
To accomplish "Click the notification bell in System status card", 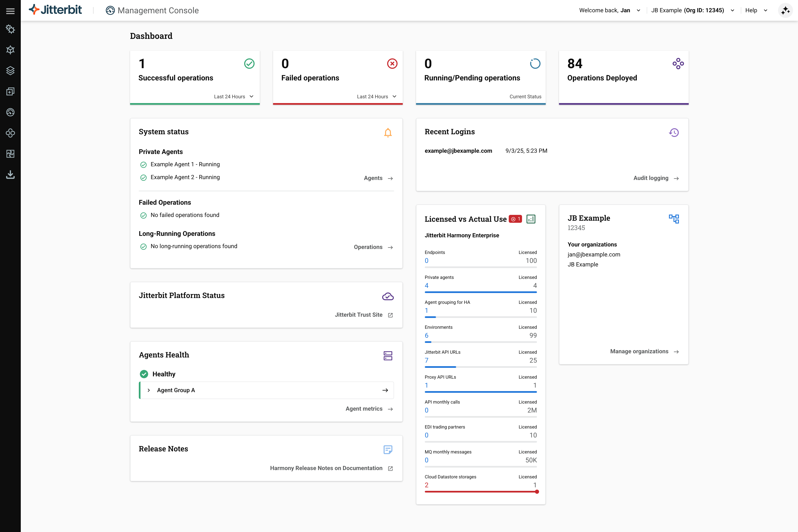I will (388, 133).
